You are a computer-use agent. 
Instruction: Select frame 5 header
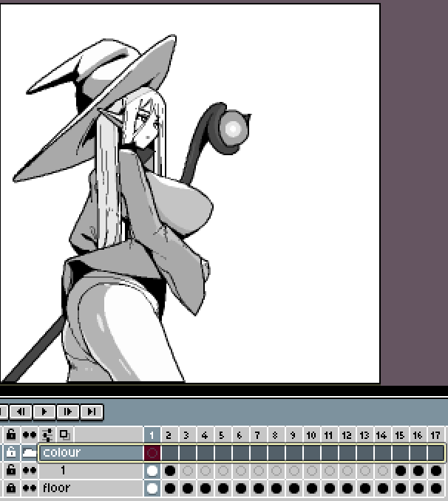click(x=223, y=434)
